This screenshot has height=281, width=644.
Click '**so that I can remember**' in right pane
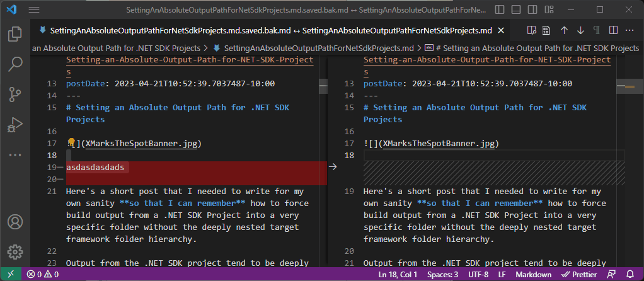point(480,204)
